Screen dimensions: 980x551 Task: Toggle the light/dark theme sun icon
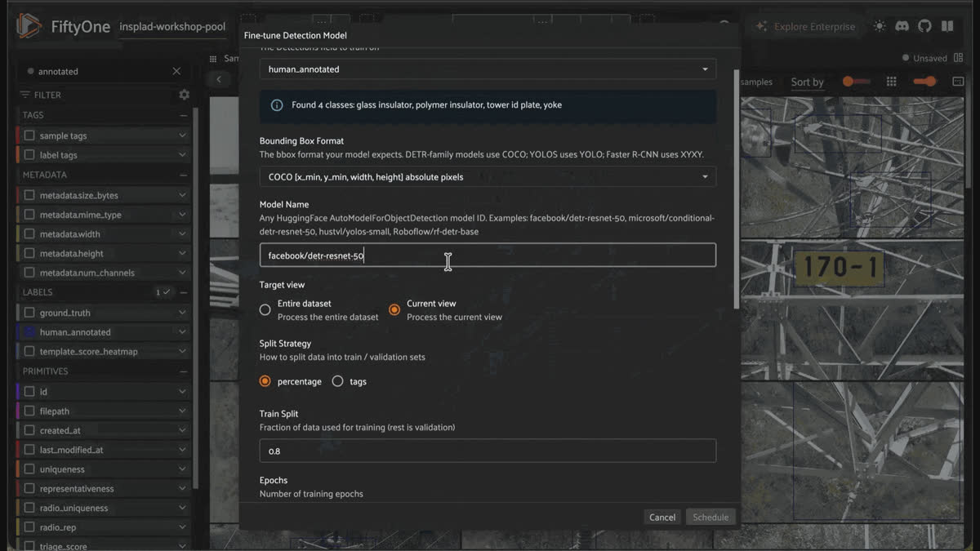point(880,26)
